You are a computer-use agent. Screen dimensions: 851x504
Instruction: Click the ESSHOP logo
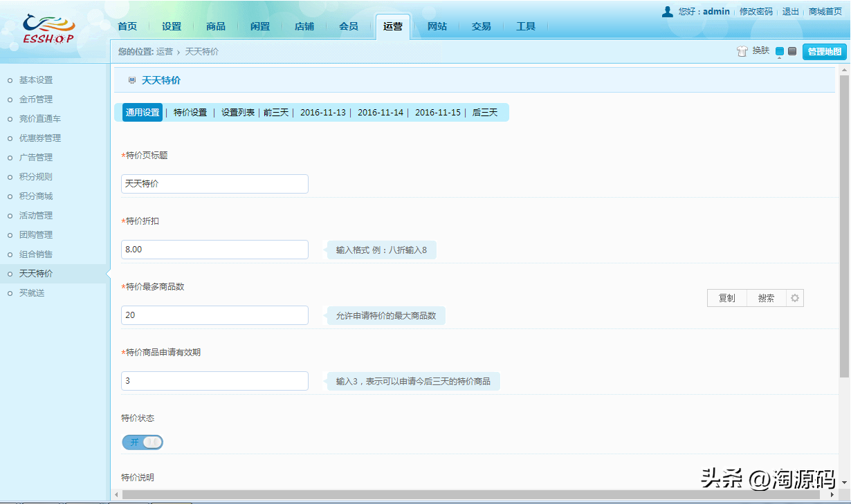[x=48, y=29]
